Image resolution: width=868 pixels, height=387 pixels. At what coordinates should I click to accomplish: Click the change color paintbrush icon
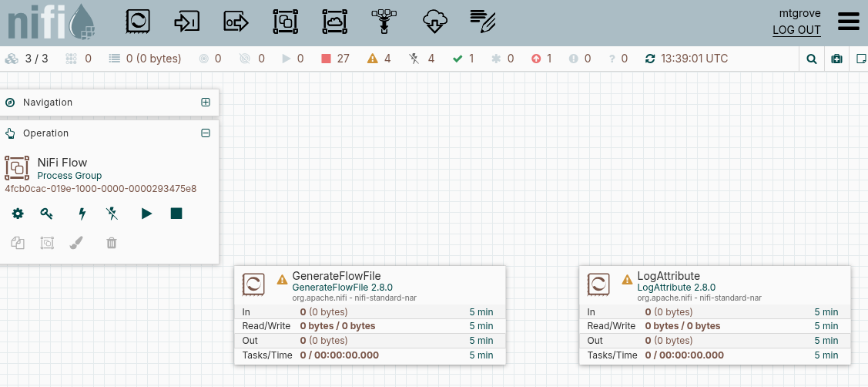tap(76, 243)
